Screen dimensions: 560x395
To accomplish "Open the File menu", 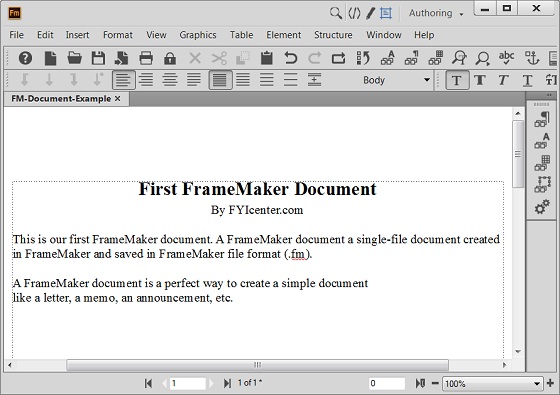I will tap(16, 35).
